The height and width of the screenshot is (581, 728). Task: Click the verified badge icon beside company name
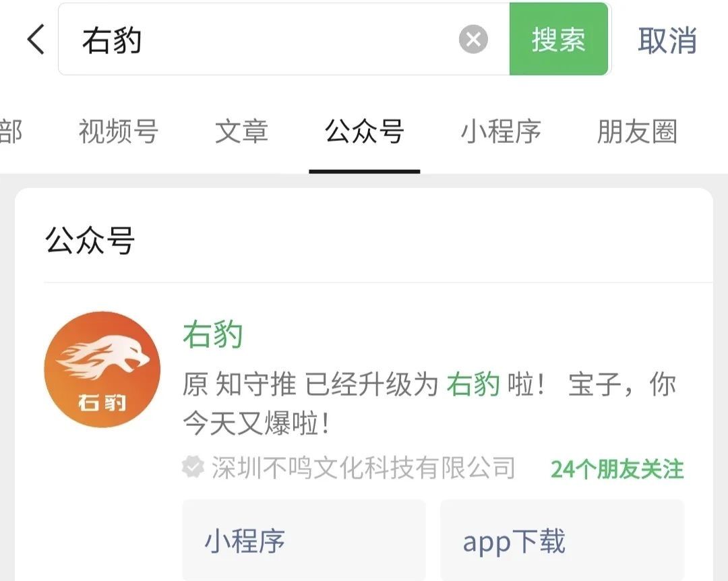click(x=193, y=467)
